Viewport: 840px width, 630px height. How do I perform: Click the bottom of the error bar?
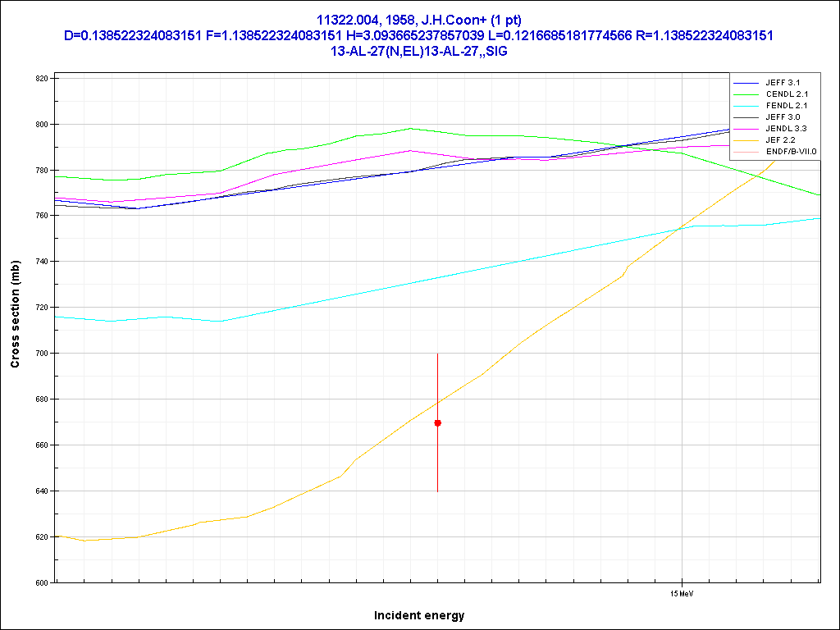click(437, 491)
